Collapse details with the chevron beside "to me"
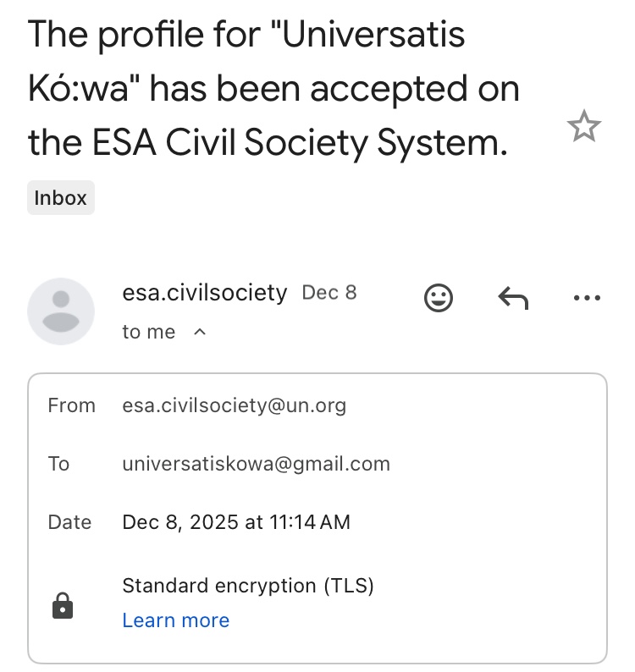The image size is (635, 672). pyautogui.click(x=200, y=333)
